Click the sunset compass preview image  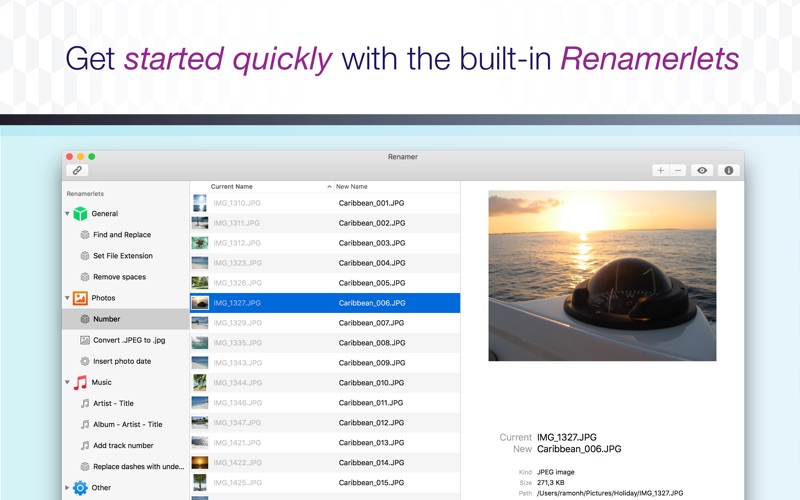point(602,276)
